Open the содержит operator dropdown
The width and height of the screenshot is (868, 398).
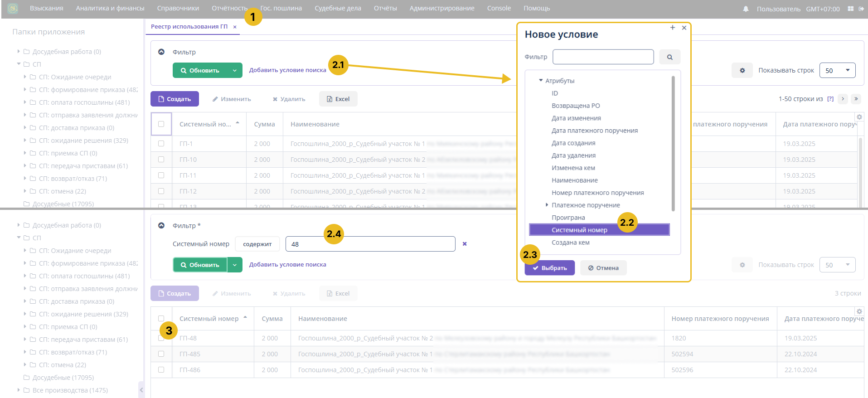coord(257,244)
